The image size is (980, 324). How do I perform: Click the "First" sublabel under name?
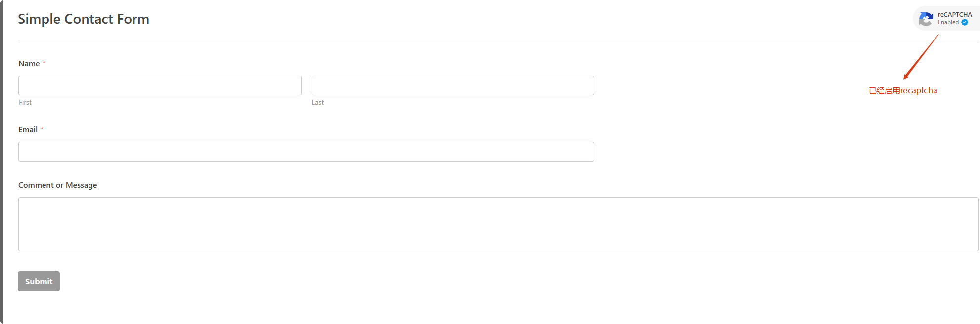coord(25,102)
